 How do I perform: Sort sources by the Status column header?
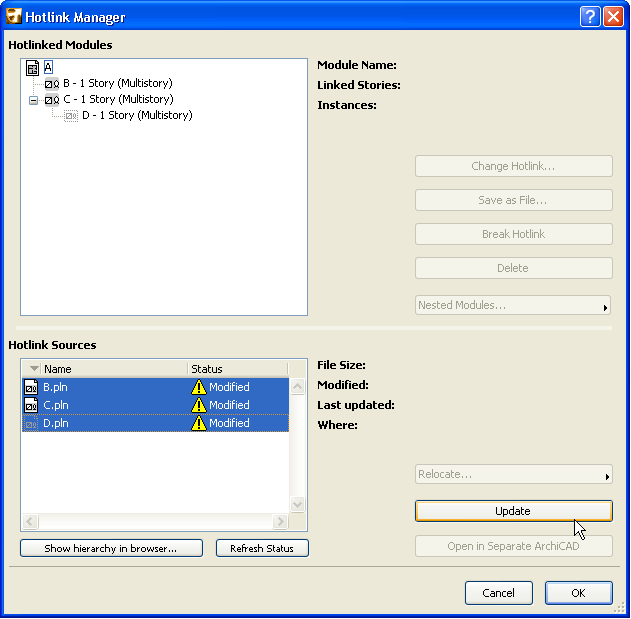[238, 369]
